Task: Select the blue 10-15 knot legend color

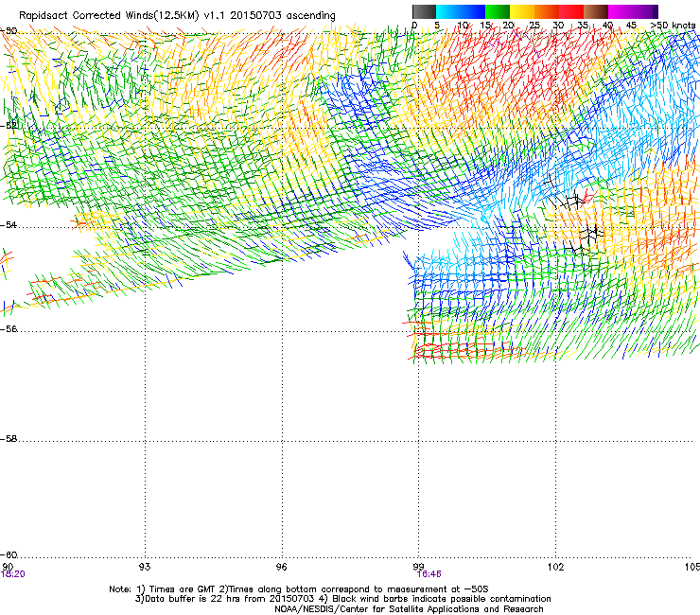Action: click(473, 11)
